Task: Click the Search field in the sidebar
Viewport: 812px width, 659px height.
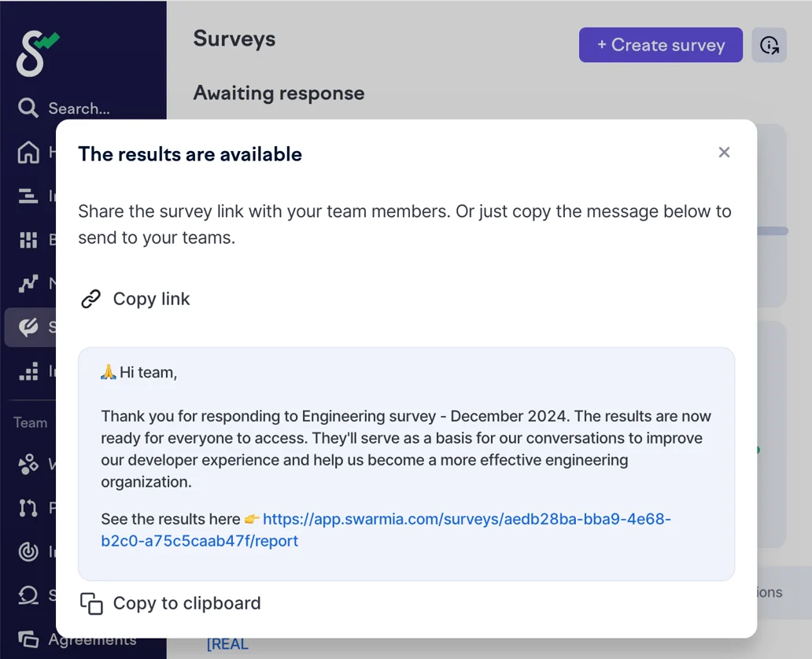Action: click(79, 109)
